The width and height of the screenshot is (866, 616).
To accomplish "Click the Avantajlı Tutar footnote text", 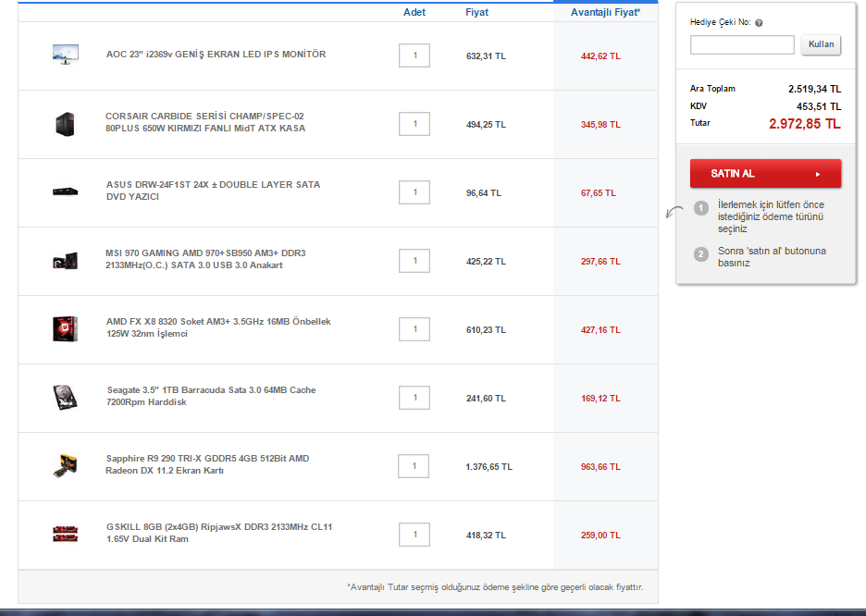I will click(x=495, y=587).
